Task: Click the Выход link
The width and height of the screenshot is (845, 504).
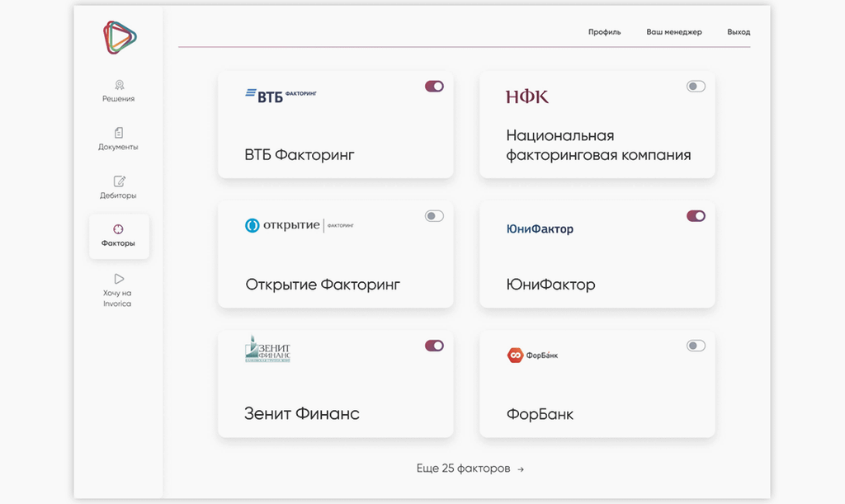Action: tap(739, 32)
